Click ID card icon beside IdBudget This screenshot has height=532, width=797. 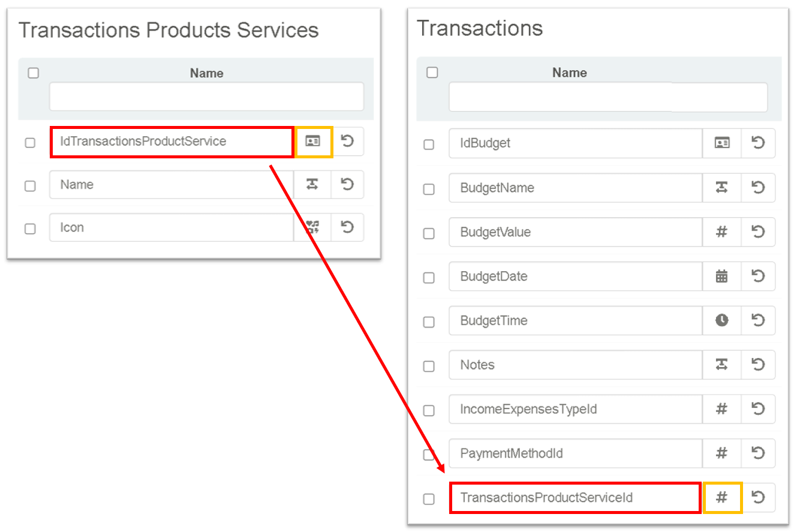(722, 143)
